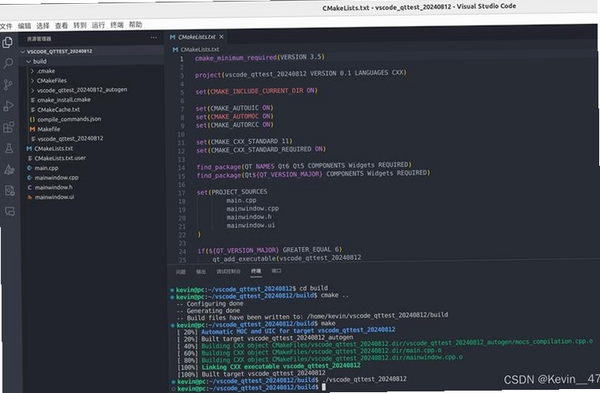Expand the .cmake folder
This screenshot has height=393, width=600.
(33, 71)
